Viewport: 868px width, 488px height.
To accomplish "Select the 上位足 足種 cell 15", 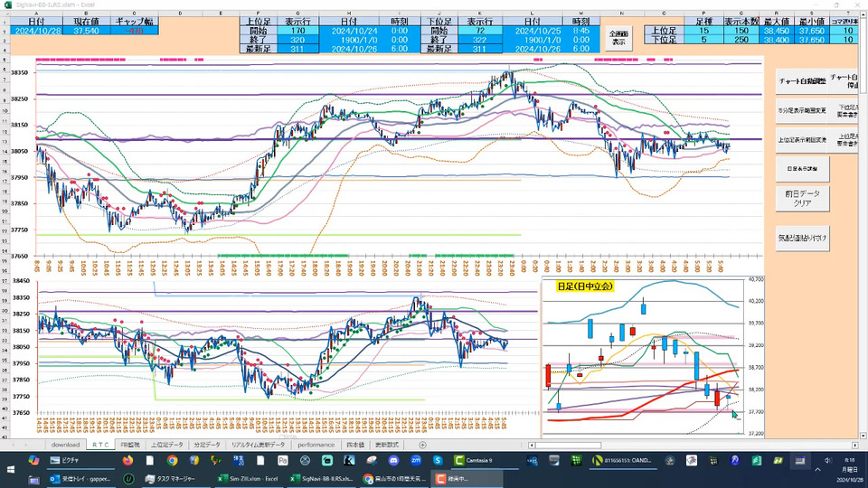I will coord(703,31).
